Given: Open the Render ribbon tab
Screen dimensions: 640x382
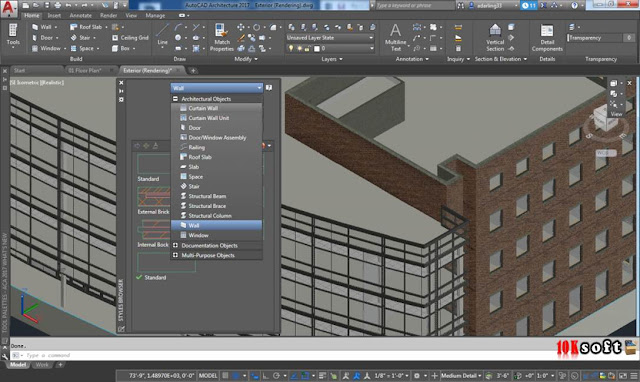Looking at the screenshot, I should 108,16.
